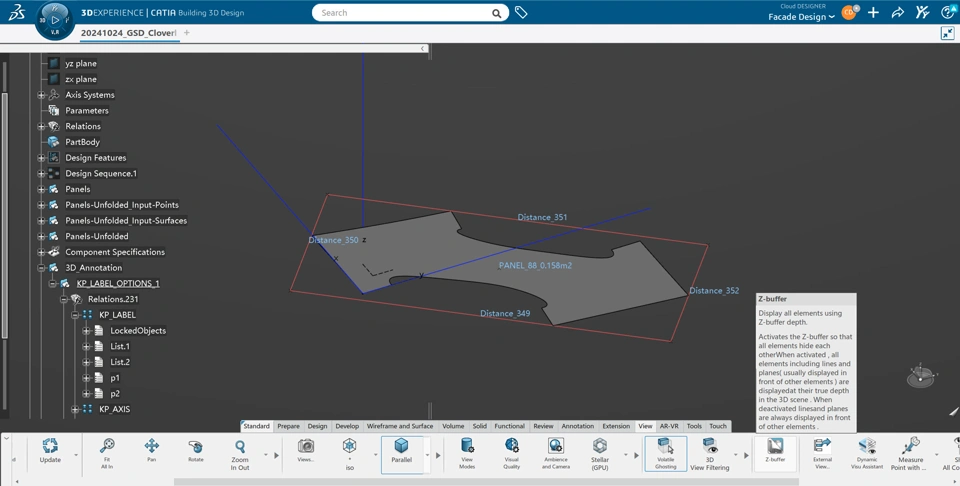Enable Stellar (GPU) rendering
The height and width of the screenshot is (486, 960).
click(600, 446)
